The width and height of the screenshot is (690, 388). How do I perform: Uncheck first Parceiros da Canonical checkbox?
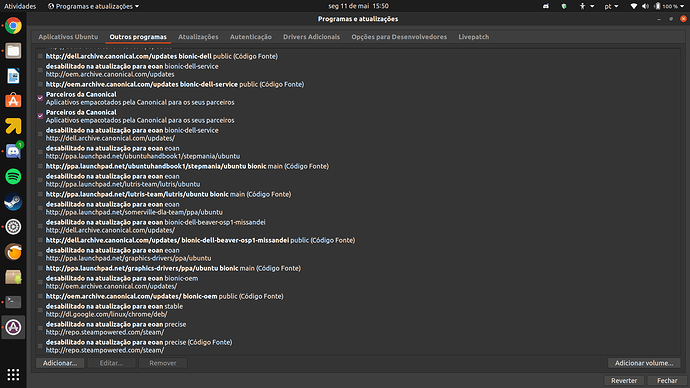pos(40,98)
